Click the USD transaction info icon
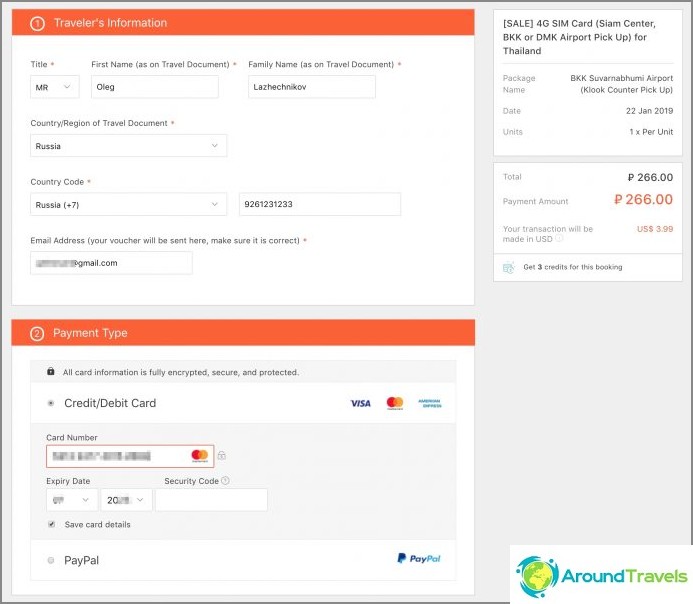The image size is (693, 604). coord(559,239)
